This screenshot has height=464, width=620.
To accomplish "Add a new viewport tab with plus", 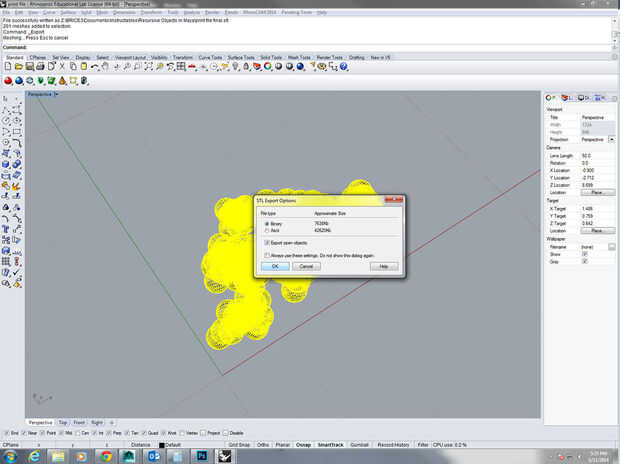I will (x=112, y=422).
